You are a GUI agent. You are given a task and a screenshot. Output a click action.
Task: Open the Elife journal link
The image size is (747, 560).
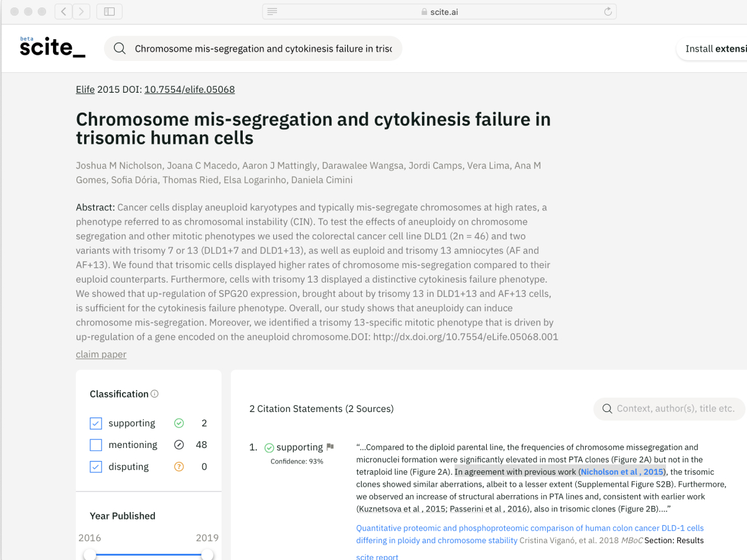85,90
